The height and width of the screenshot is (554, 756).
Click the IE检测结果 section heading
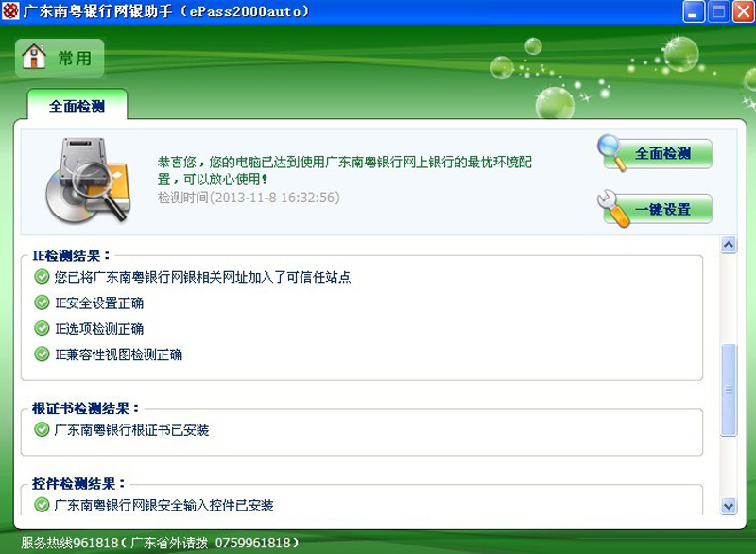(71, 255)
